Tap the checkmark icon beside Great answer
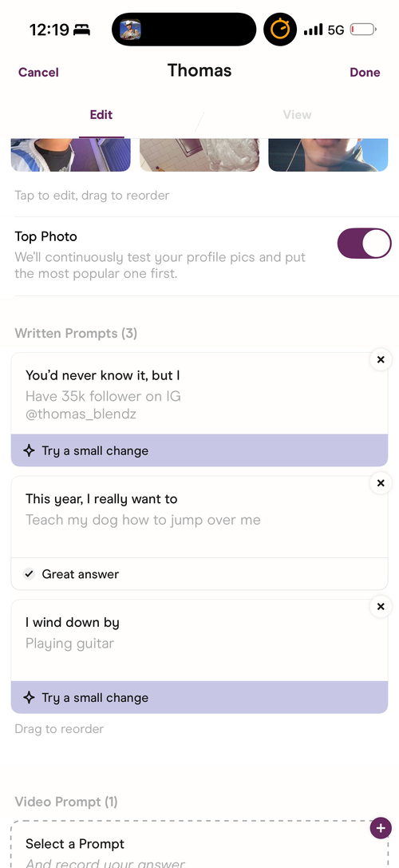 30,574
